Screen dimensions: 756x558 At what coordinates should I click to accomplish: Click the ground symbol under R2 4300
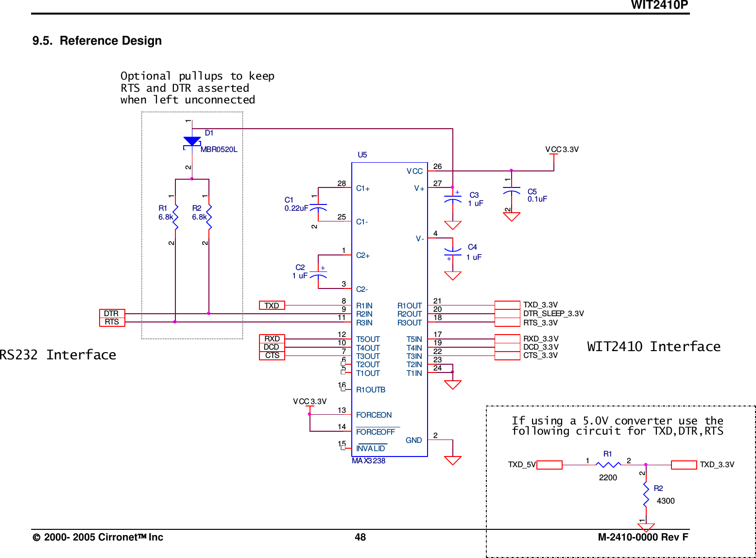point(646,527)
